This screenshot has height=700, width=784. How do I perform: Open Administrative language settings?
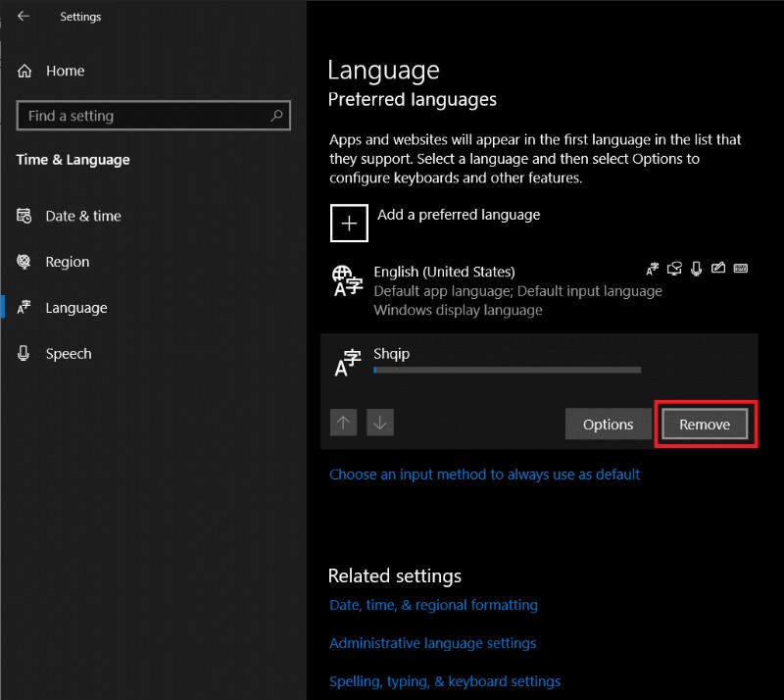(x=432, y=643)
